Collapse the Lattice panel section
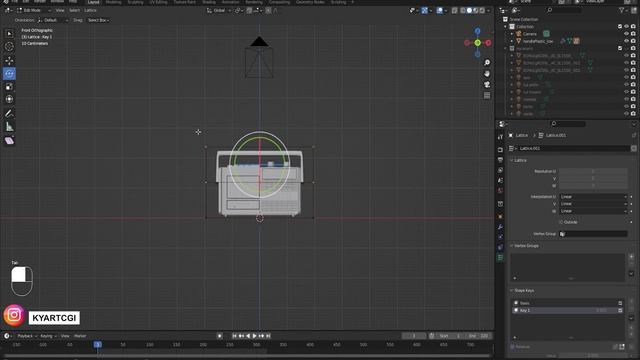The width and height of the screenshot is (640, 360). pyautogui.click(x=520, y=160)
